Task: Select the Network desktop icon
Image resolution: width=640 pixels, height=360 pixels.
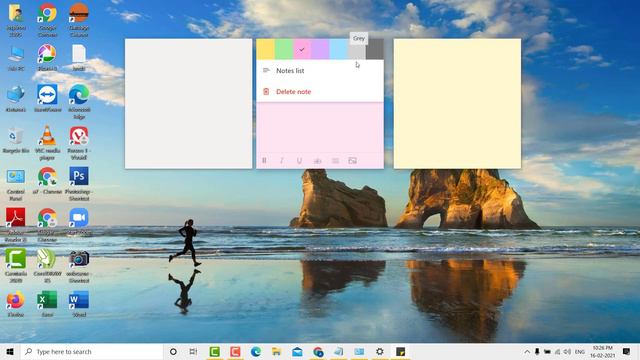Action: tap(16, 99)
